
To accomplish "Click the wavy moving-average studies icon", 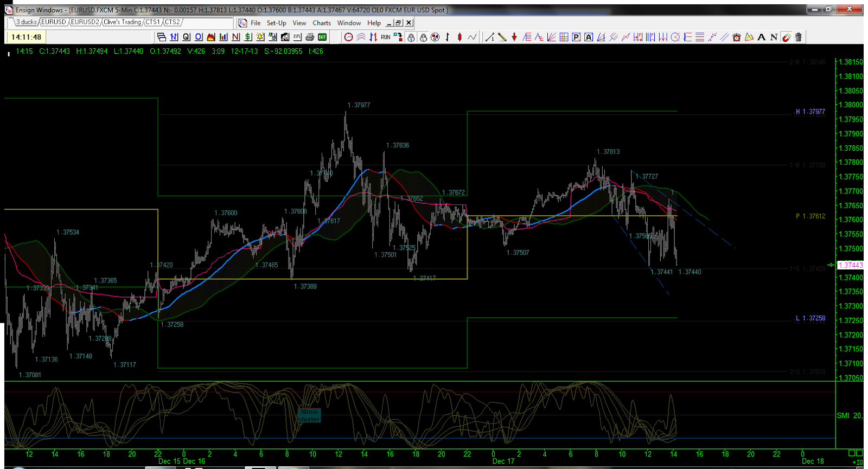I will [x=361, y=37].
